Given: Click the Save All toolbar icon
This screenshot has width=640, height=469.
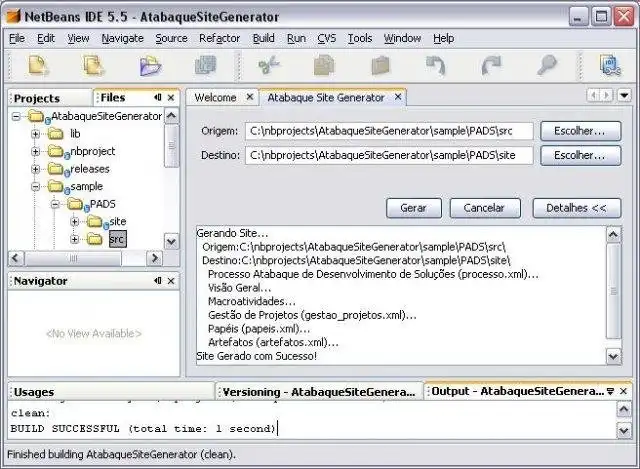Looking at the screenshot, I should tap(206, 65).
